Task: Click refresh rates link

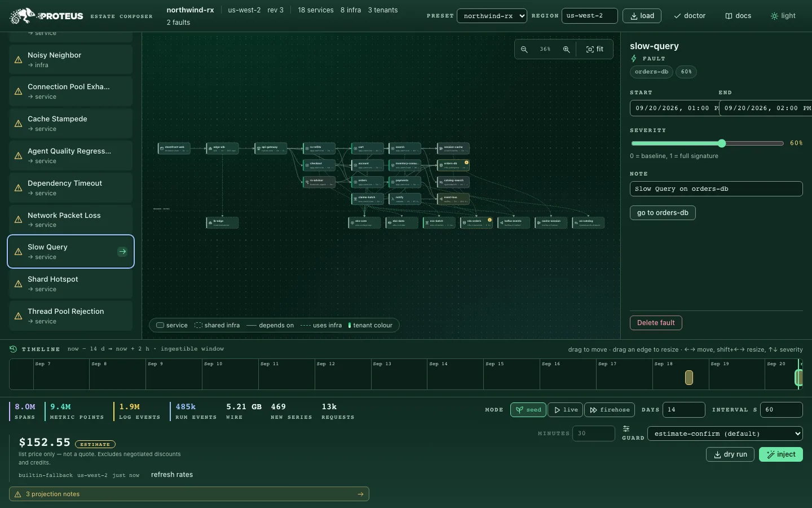Action: coord(172,475)
